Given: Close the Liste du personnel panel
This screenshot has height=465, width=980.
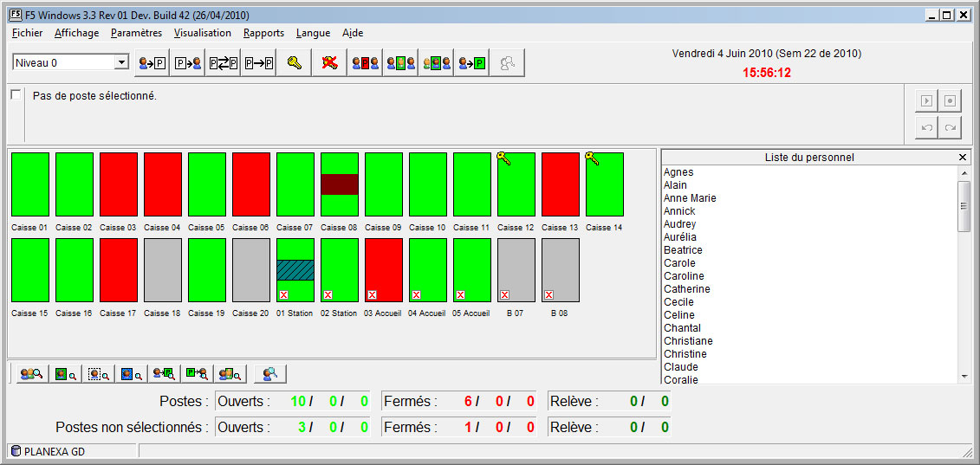Looking at the screenshot, I should (963, 158).
